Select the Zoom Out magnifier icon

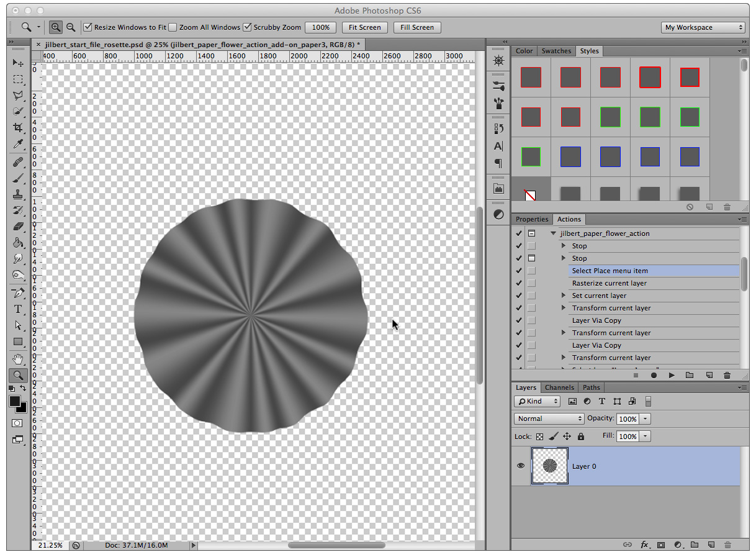click(x=71, y=27)
